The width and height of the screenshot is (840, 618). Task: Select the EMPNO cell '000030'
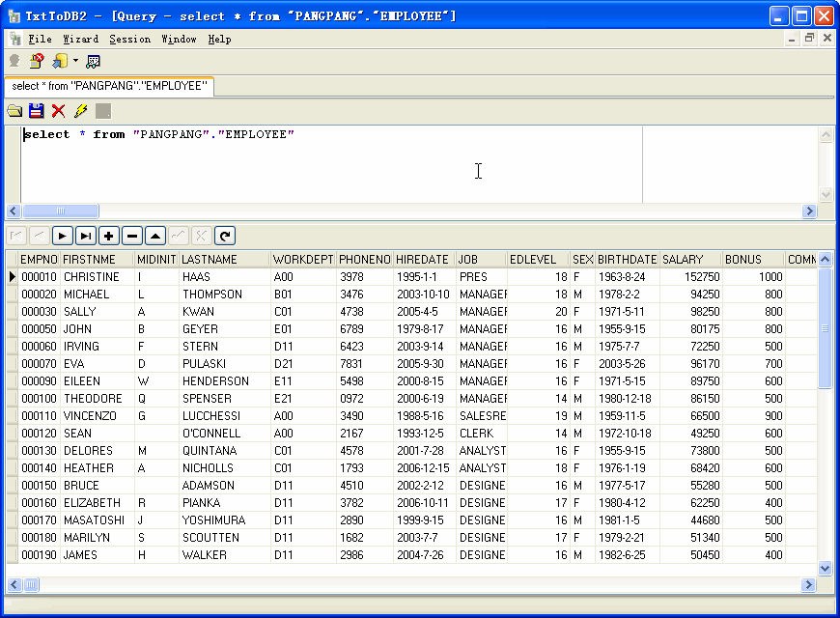pos(40,311)
